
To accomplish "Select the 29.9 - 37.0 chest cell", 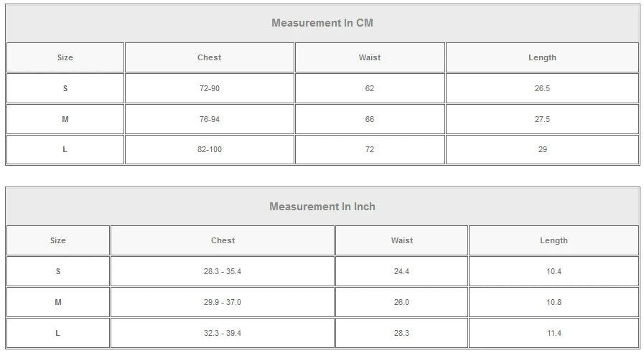I will click(x=223, y=302).
